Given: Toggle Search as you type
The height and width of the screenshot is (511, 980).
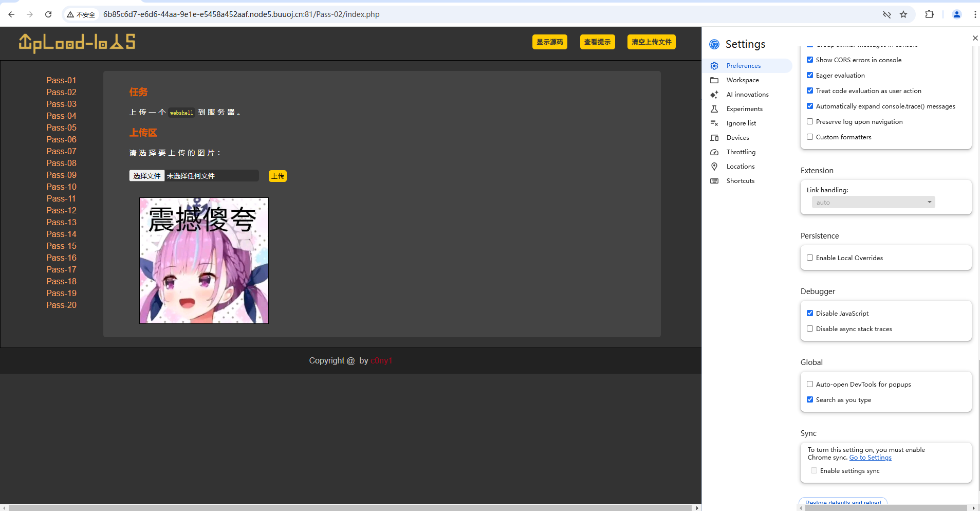Looking at the screenshot, I should [810, 399].
